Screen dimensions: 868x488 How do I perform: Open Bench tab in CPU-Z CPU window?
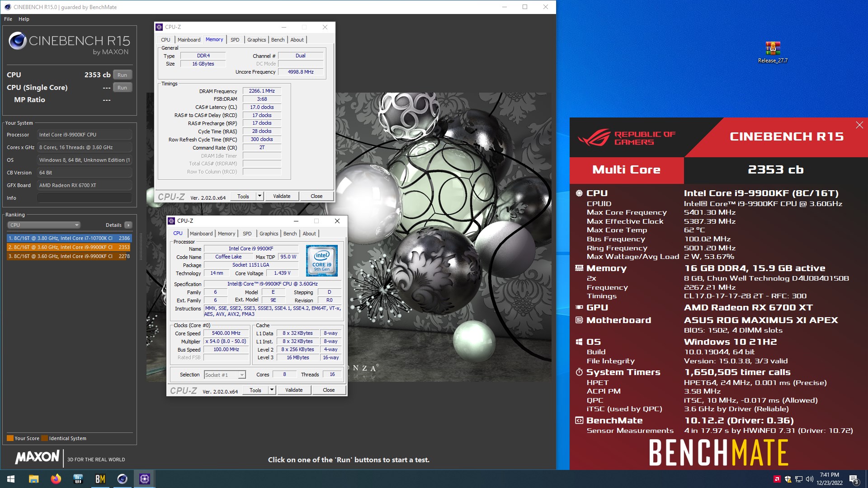click(290, 234)
